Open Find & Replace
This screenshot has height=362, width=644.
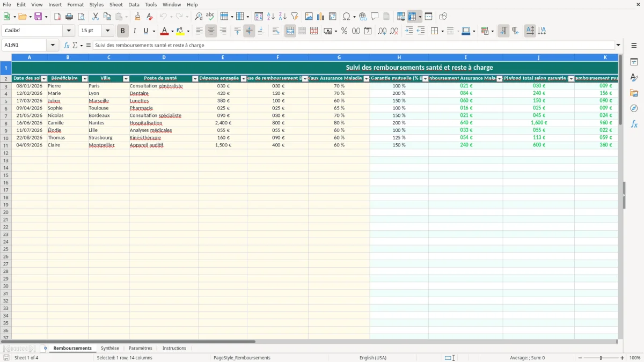click(x=199, y=17)
